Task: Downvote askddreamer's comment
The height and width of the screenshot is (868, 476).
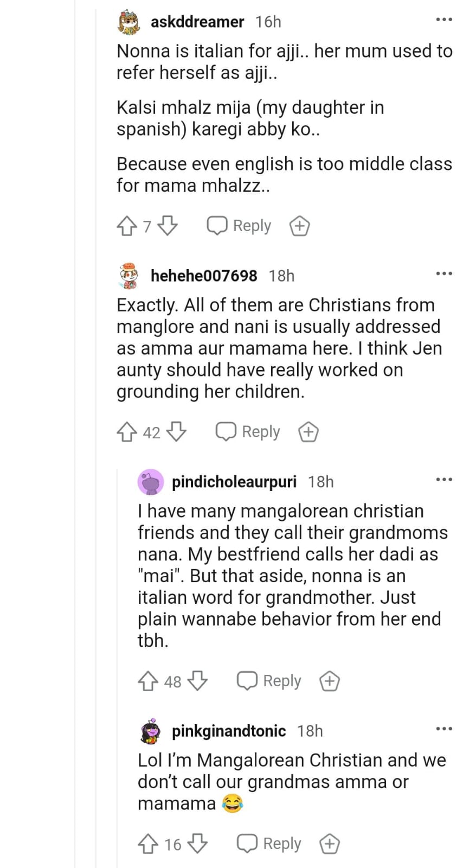Action: point(168,226)
